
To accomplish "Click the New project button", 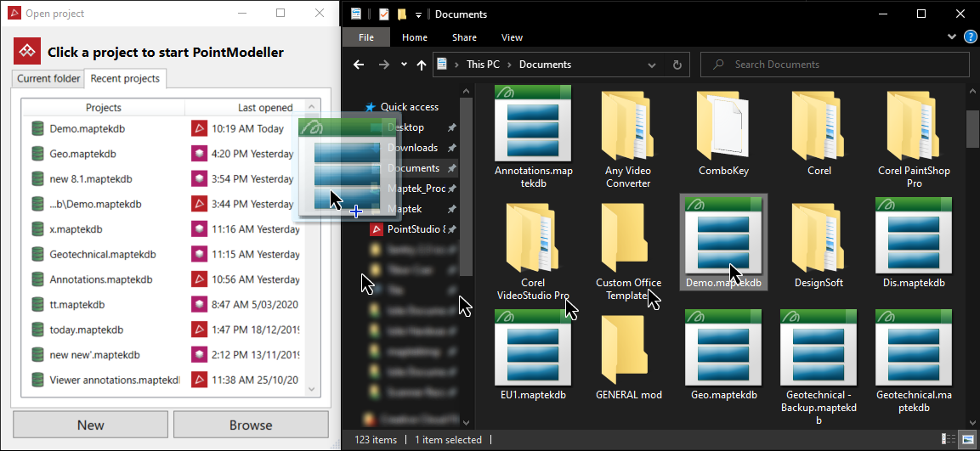I will 91,425.
